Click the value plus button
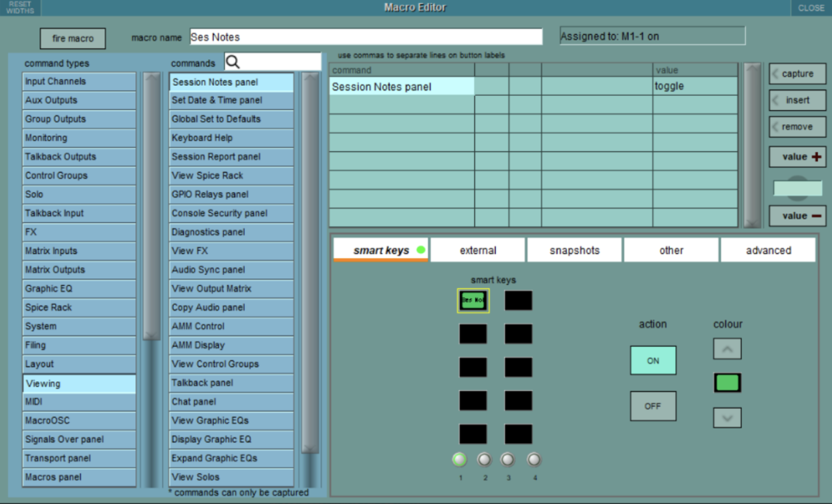The image size is (832, 504). pyautogui.click(x=797, y=157)
